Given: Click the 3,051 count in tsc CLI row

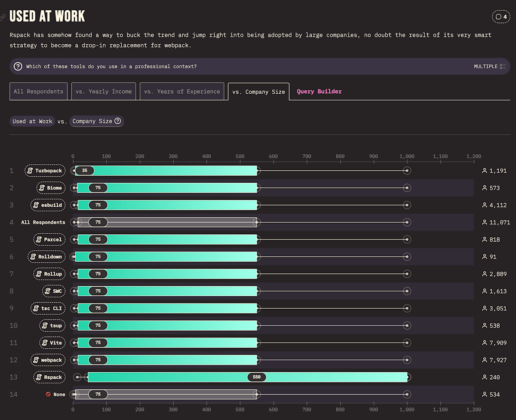Looking at the screenshot, I should click(498, 308).
